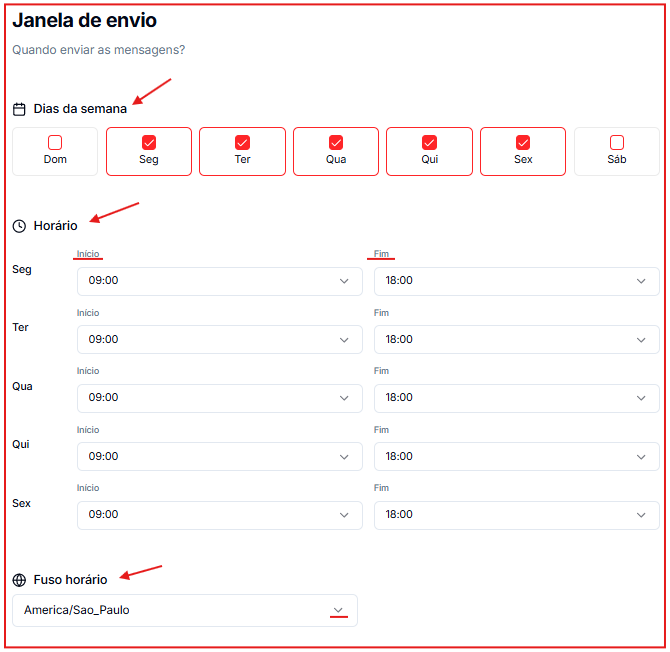Click the Fuso horário section label
Viewport: 670px width, 652px height.
tap(71, 580)
